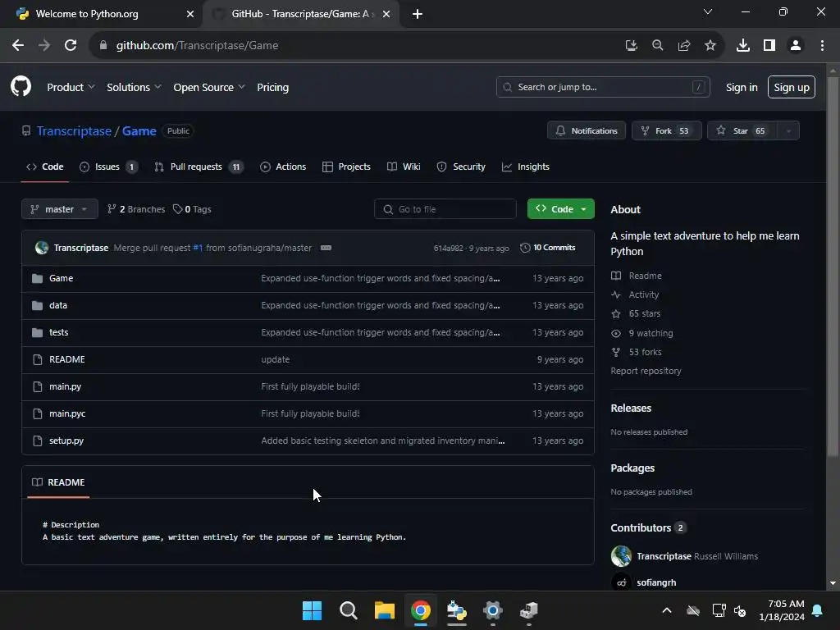This screenshot has width=840, height=630.
Task: Open star lists dropdown arrow
Action: pos(788,130)
